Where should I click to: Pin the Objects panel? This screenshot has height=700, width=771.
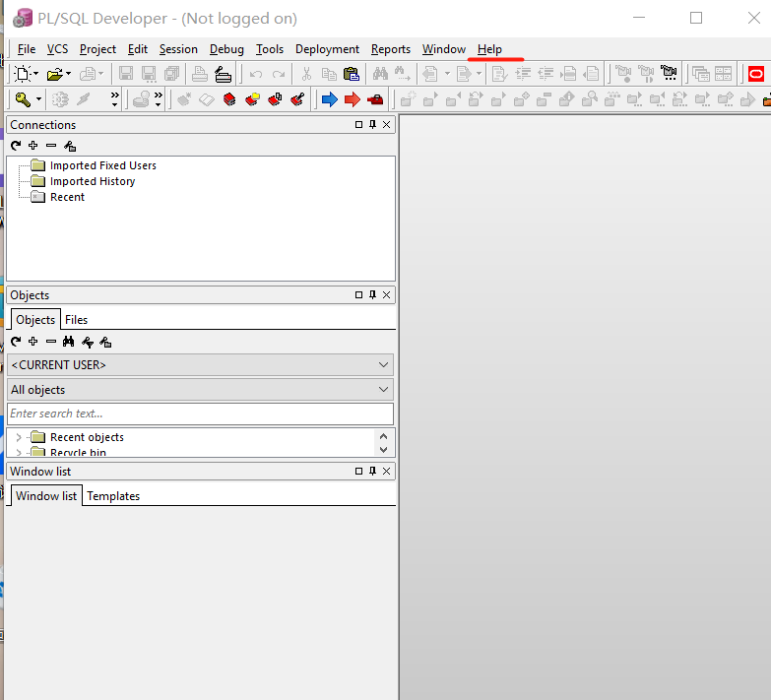[373, 294]
